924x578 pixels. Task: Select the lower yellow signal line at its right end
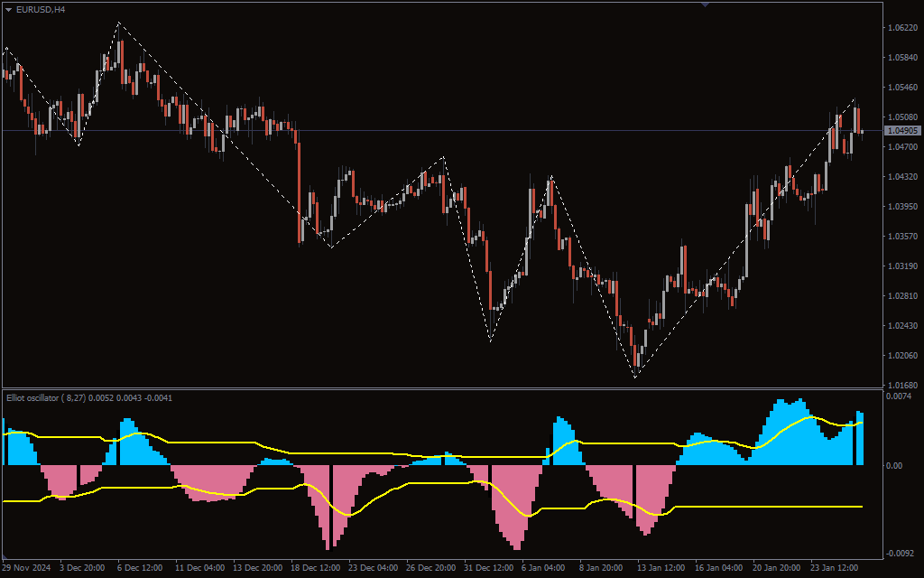(861, 507)
